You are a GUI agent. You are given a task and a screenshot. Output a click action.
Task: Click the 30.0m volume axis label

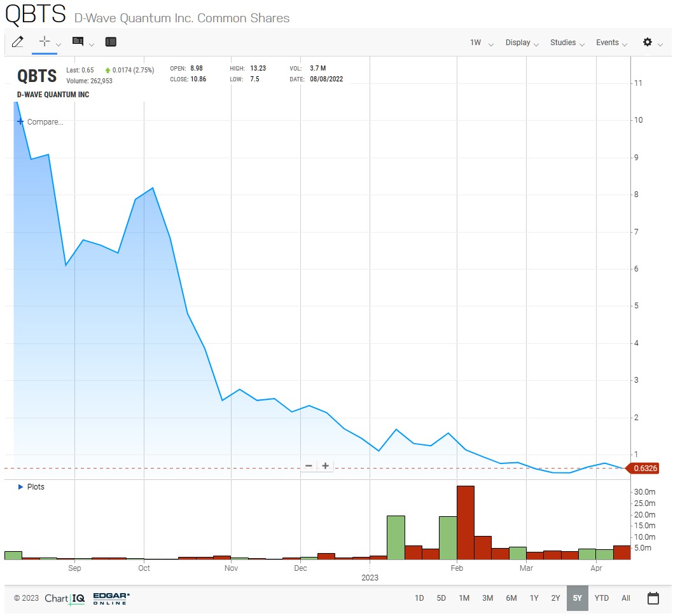644,491
